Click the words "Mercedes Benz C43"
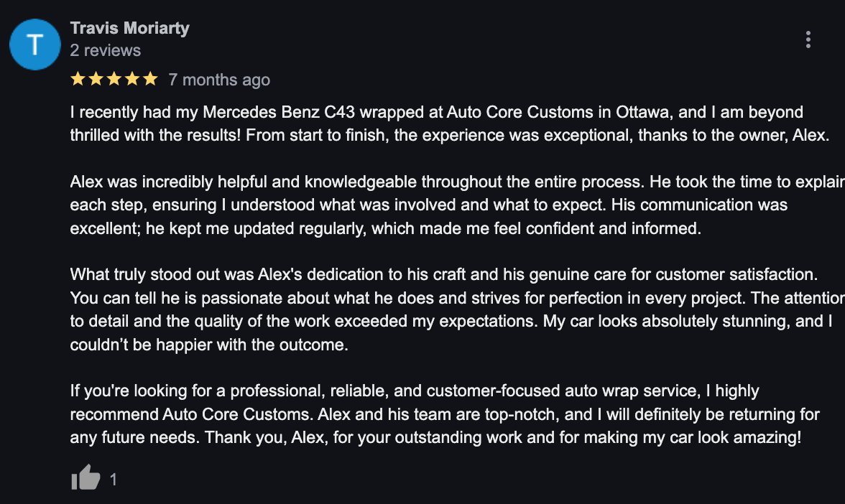This screenshot has height=504, width=845. tap(279, 112)
